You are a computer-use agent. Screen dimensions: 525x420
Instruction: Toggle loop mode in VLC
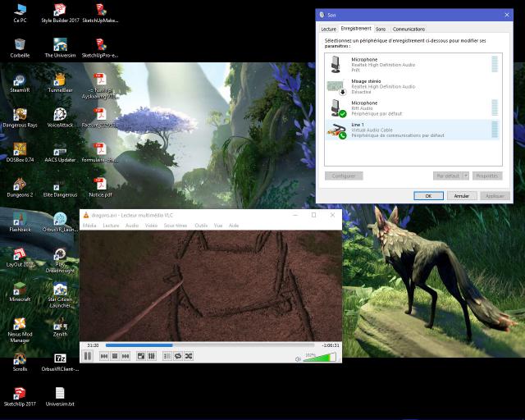coord(178,356)
